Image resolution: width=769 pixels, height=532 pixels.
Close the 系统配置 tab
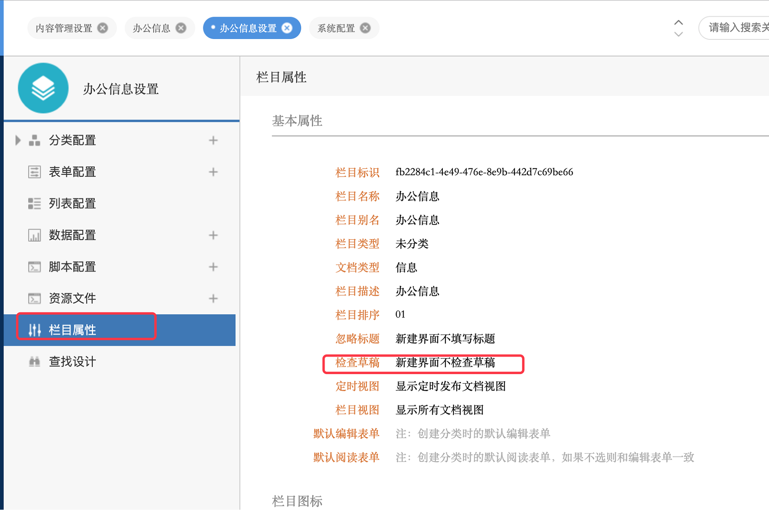365,28
